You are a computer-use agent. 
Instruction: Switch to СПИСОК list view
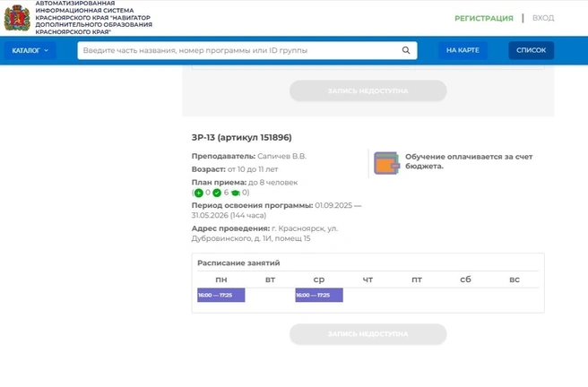click(531, 50)
